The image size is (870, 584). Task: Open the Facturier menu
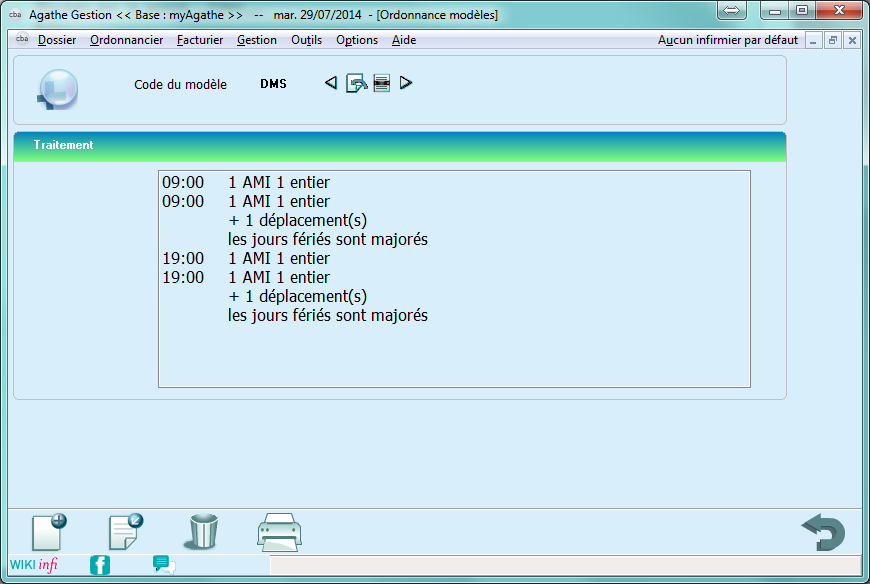[200, 40]
